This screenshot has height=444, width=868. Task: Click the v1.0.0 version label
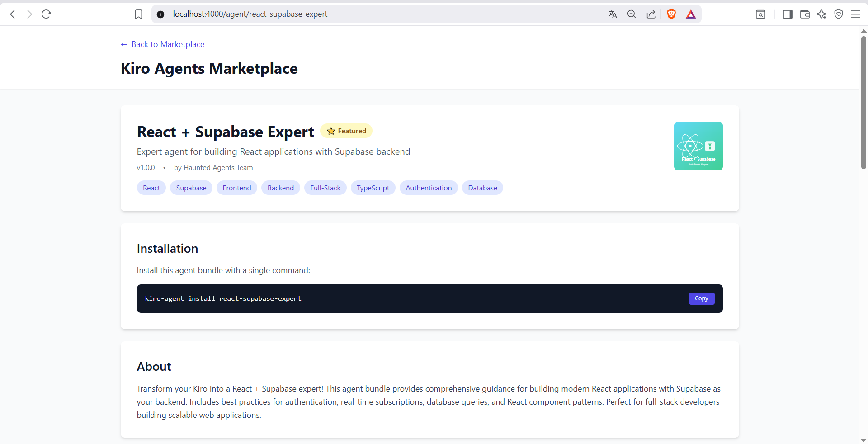(x=146, y=168)
